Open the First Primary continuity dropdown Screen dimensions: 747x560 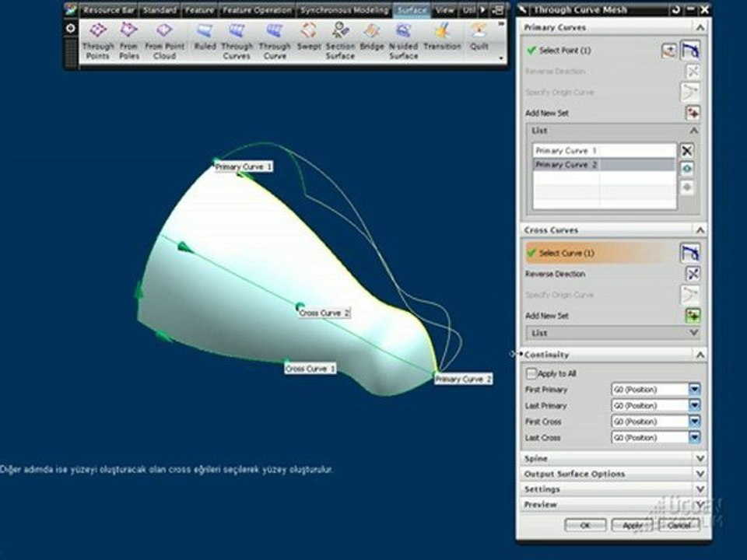[695, 390]
